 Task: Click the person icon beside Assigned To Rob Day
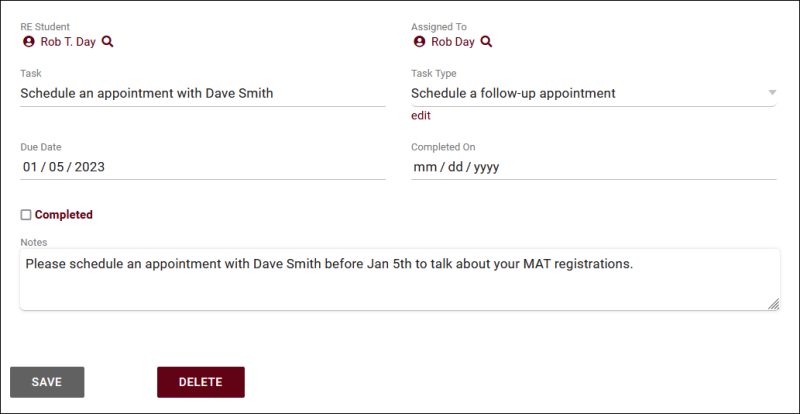pyautogui.click(x=419, y=42)
